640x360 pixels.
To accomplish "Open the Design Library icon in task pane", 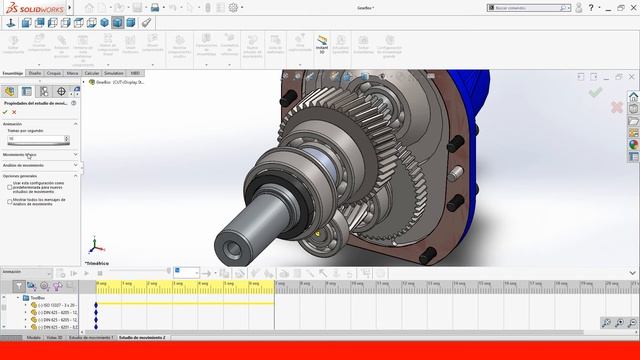I will click(x=633, y=109).
